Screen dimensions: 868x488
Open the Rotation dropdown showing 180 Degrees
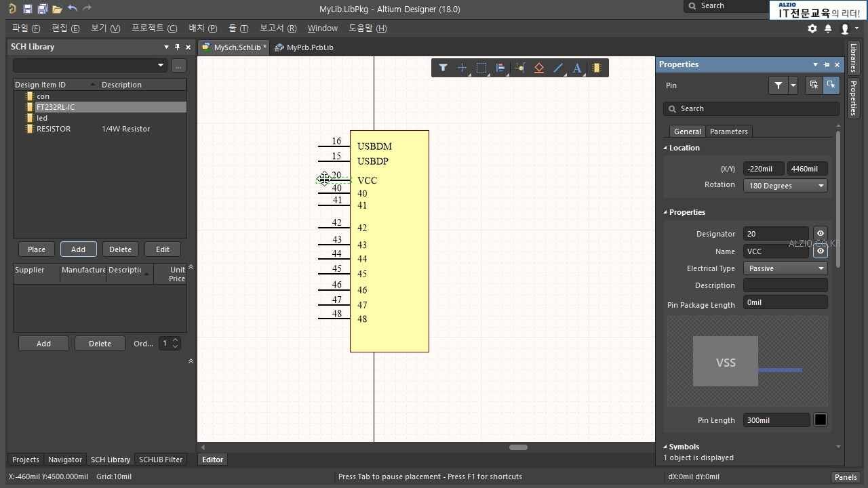785,186
